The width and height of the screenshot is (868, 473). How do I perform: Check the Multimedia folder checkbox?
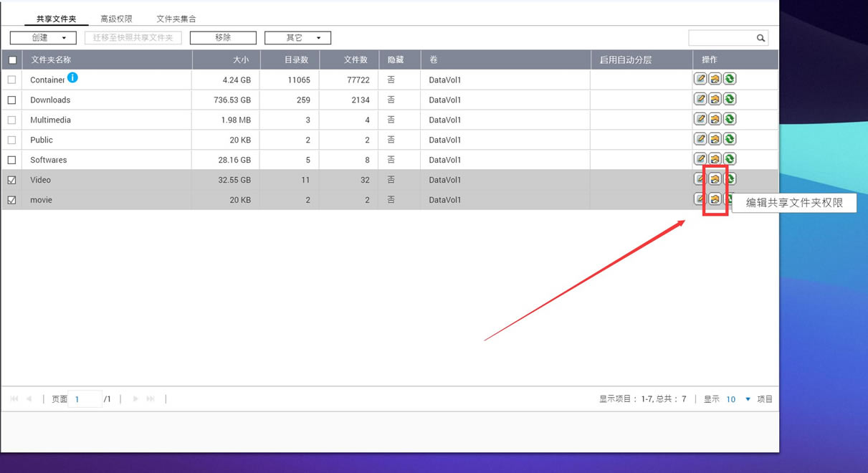pos(11,120)
